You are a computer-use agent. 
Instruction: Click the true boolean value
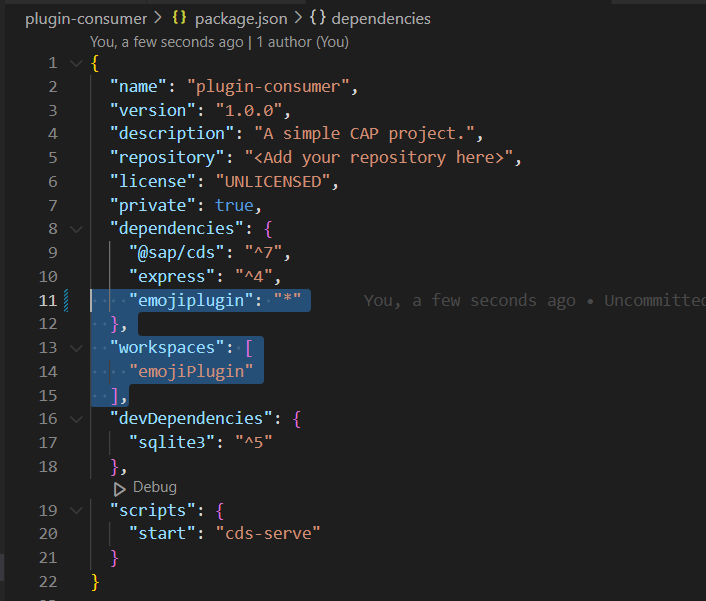[x=235, y=205]
